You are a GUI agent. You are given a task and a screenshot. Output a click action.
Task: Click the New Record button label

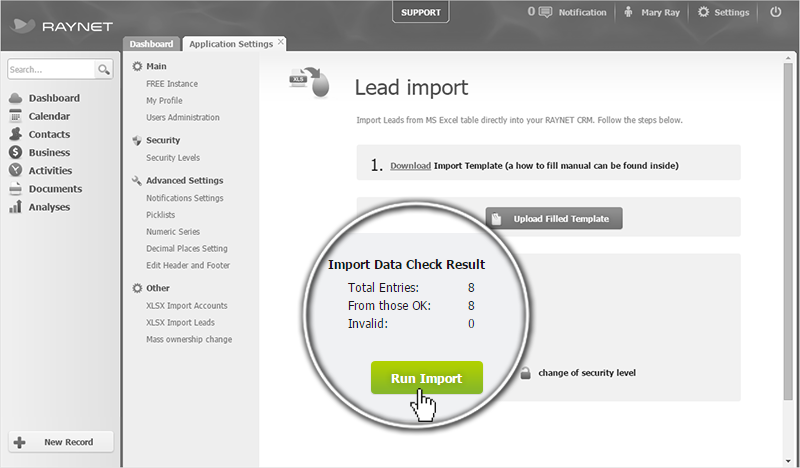[x=68, y=442]
